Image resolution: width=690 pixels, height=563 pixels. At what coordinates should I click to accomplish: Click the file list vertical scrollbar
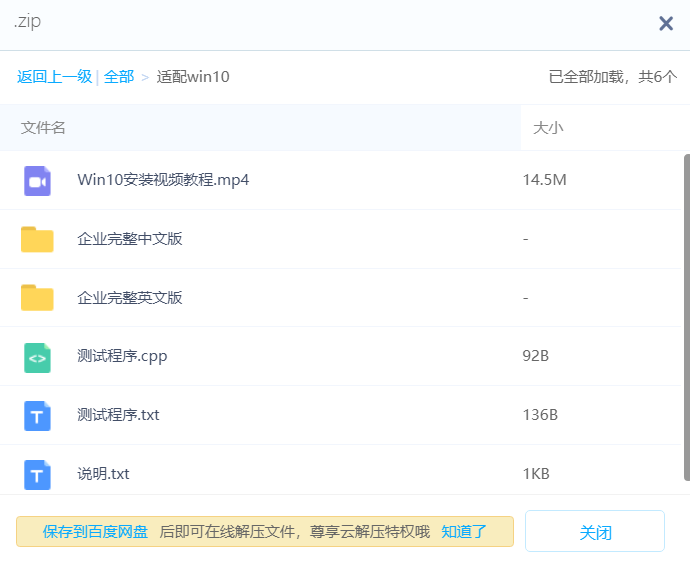(x=686, y=317)
